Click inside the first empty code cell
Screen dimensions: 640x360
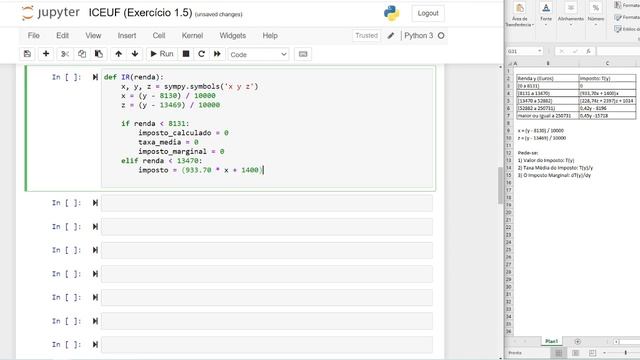pyautogui.click(x=267, y=203)
